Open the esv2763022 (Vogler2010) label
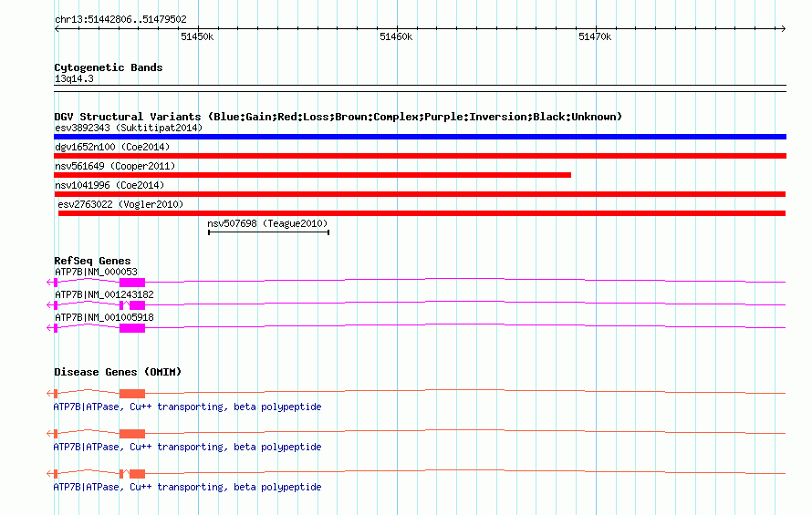Screen dimensions: 812x515 pos(120,204)
